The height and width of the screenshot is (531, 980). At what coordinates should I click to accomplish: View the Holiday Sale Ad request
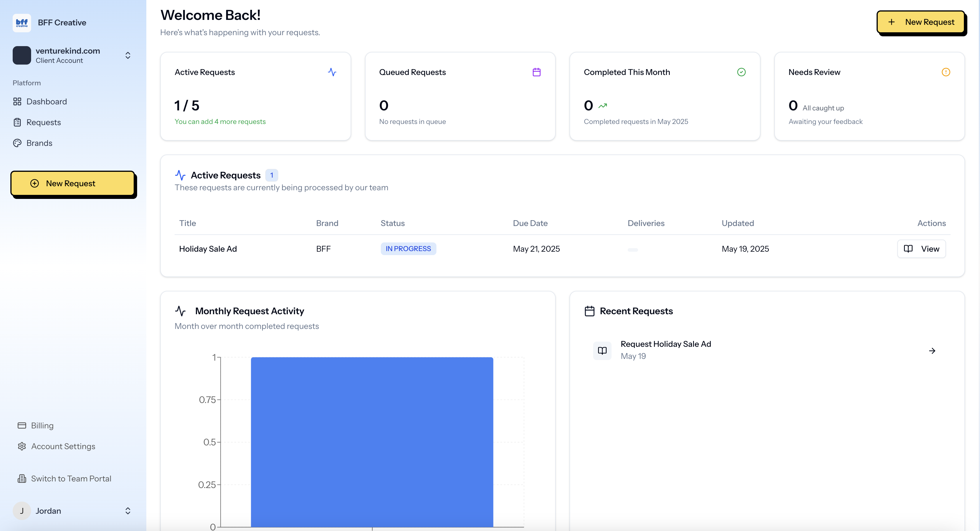point(921,248)
